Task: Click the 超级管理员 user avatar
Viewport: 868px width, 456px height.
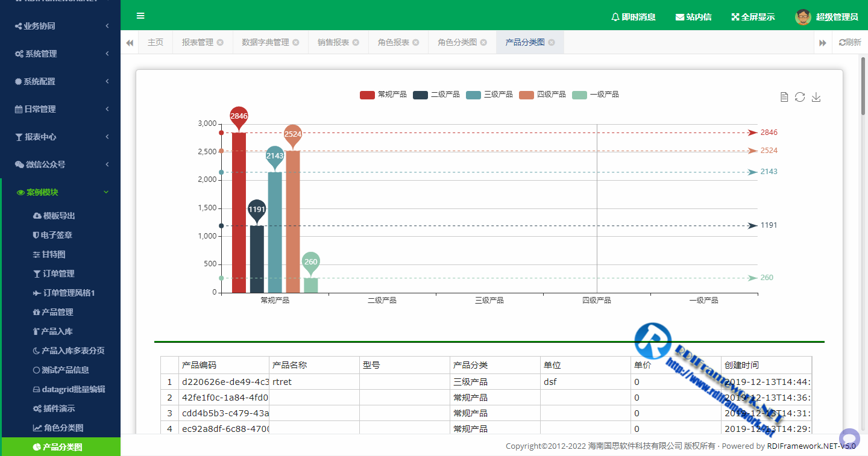Action: (803, 17)
